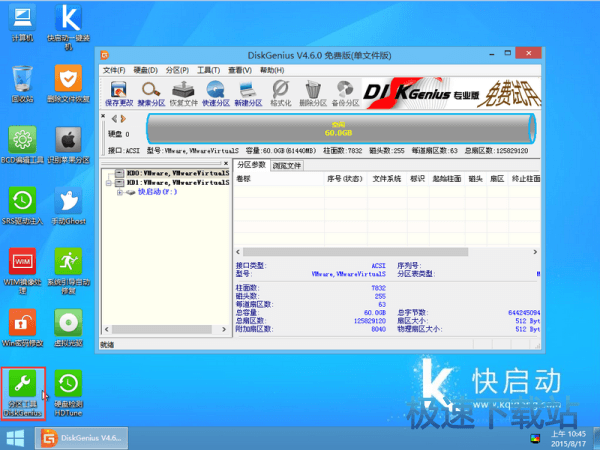Open the WIM映像处理 desktop icon
The image size is (600, 450).
(x=23, y=271)
